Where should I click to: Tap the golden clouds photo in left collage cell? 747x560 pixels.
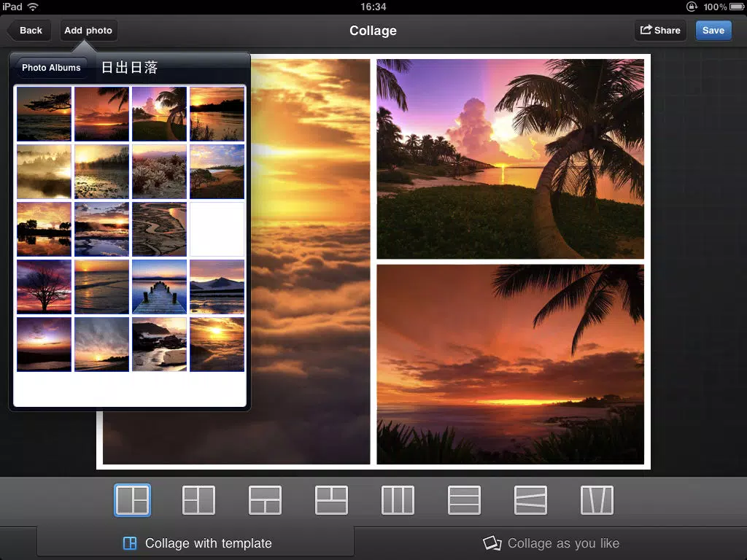pyautogui.click(x=311, y=261)
